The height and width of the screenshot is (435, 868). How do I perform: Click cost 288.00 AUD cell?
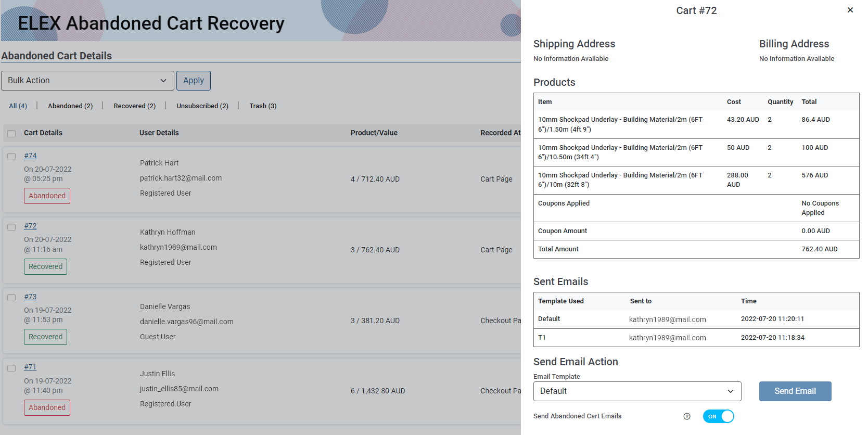point(738,180)
